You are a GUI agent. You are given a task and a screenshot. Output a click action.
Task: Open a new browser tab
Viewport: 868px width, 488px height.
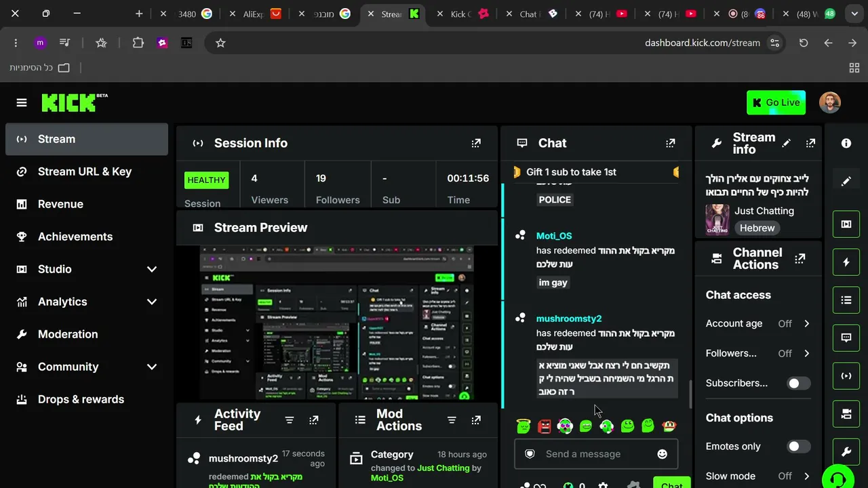[139, 14]
